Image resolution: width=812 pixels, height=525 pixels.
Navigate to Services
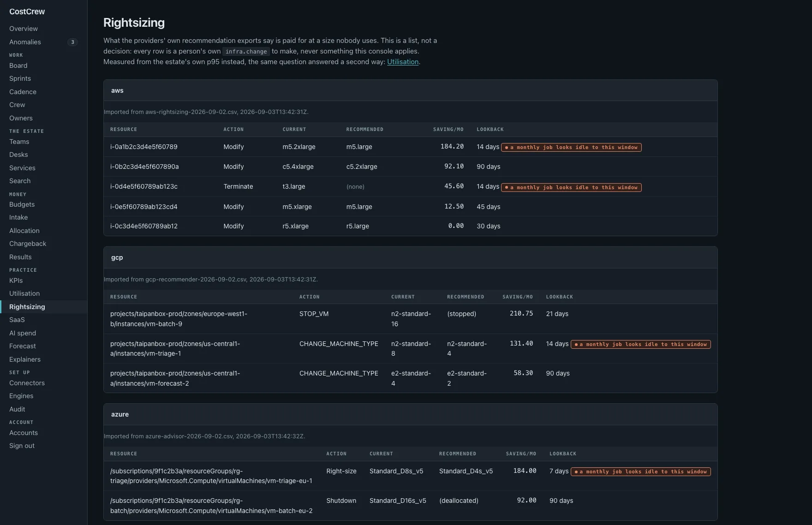(x=22, y=168)
